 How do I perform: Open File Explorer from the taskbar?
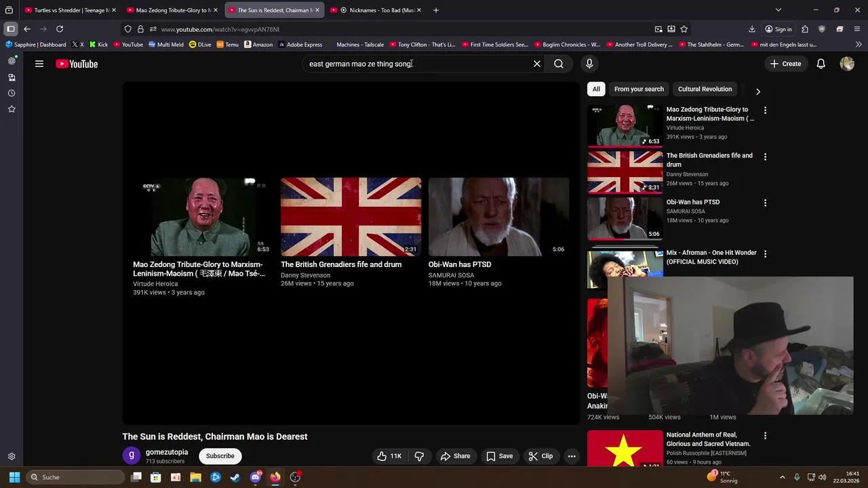point(195,477)
